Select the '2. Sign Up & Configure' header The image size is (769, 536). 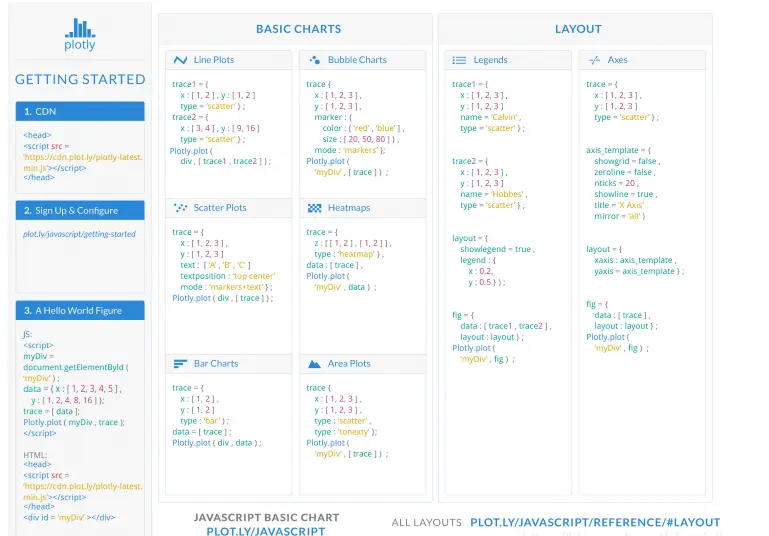tap(80, 210)
